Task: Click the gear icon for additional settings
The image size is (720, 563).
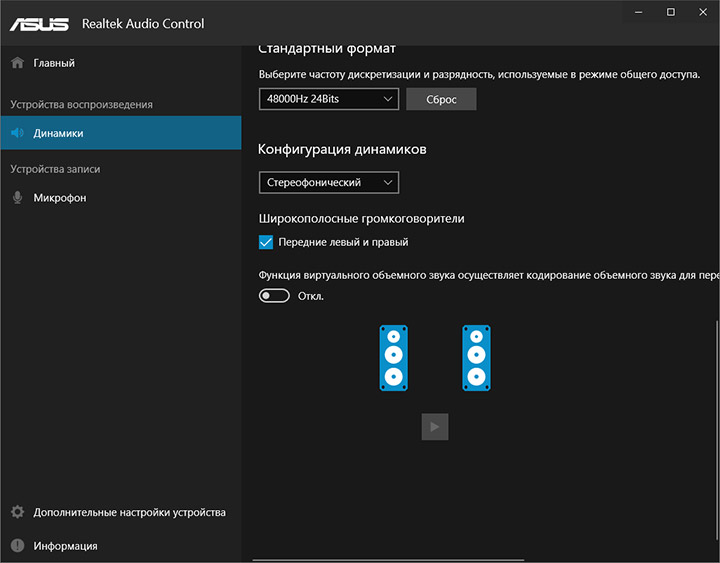Action: click(17, 512)
